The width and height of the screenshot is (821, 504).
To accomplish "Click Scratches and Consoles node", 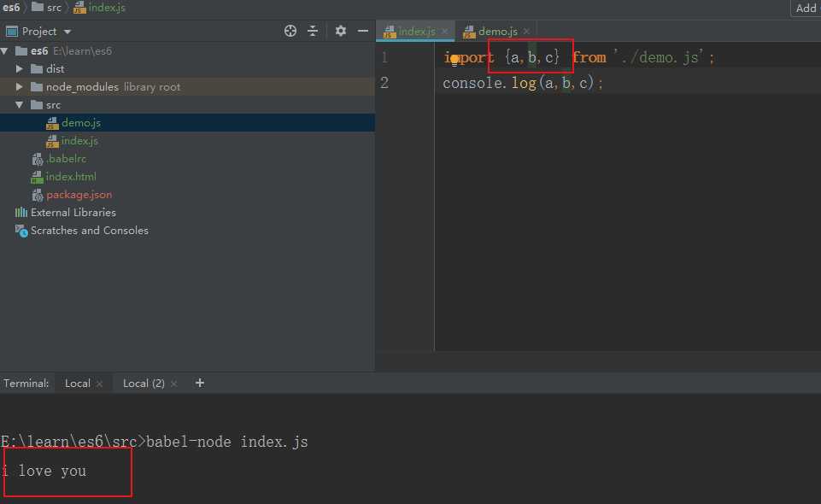I will 90,231.
